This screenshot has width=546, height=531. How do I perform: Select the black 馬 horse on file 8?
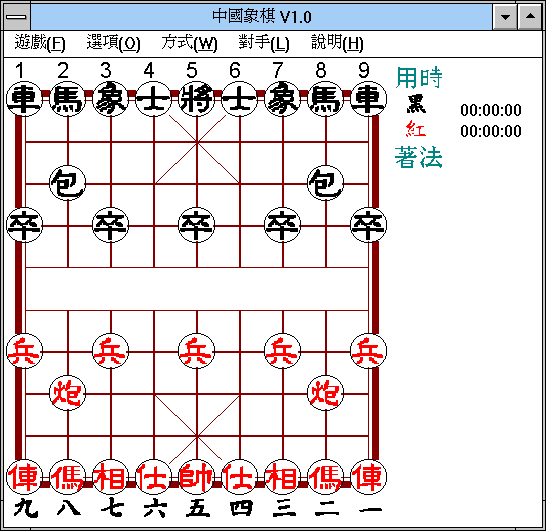click(326, 99)
